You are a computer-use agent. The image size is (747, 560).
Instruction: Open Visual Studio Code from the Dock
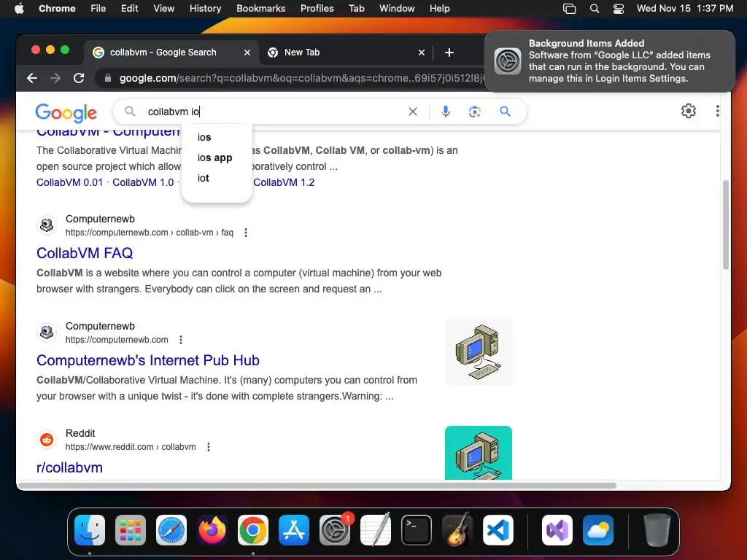(x=498, y=530)
